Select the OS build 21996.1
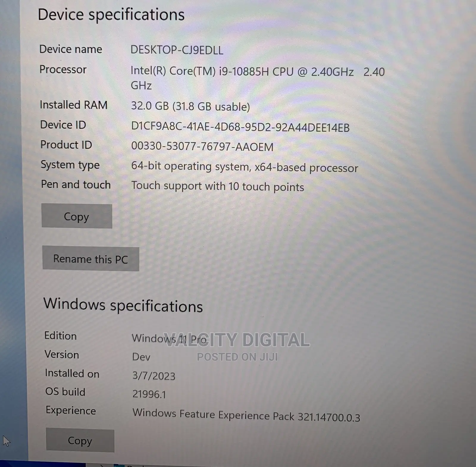The height and width of the screenshot is (467, 476). 149,394
